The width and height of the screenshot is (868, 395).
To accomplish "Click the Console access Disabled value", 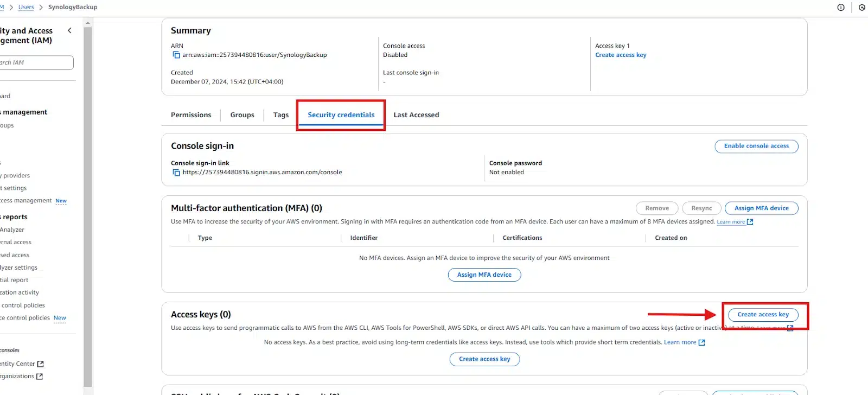I will [395, 55].
